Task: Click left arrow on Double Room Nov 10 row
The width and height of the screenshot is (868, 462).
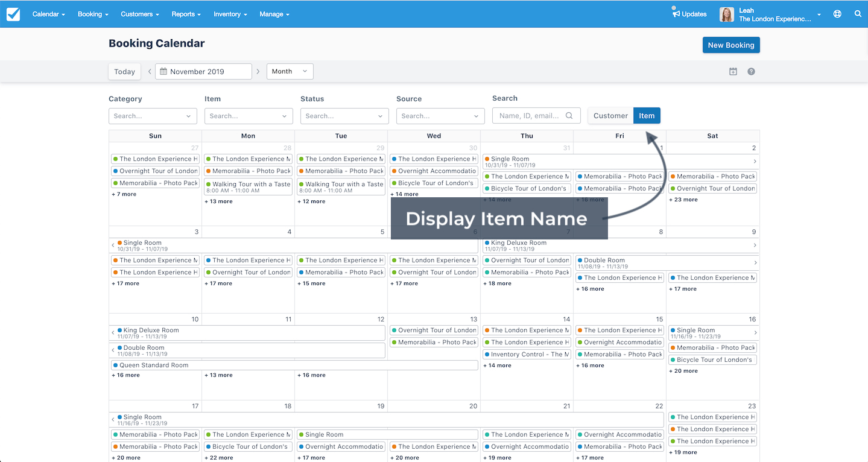Action: coord(113,350)
